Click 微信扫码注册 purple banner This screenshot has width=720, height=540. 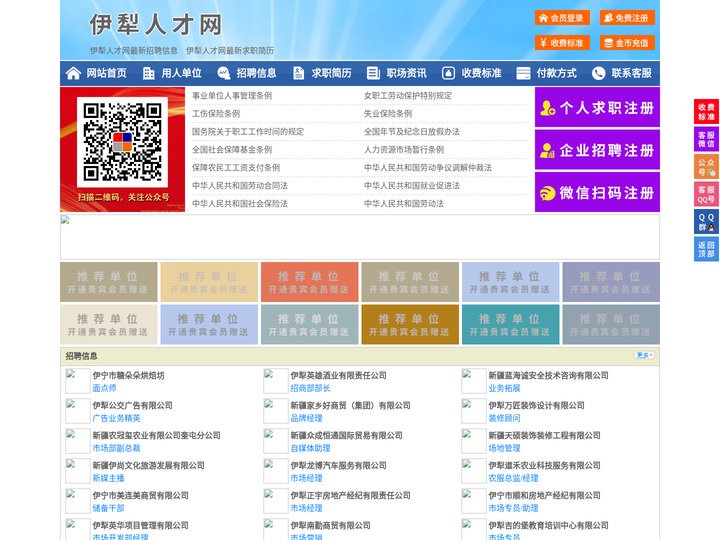click(x=597, y=192)
